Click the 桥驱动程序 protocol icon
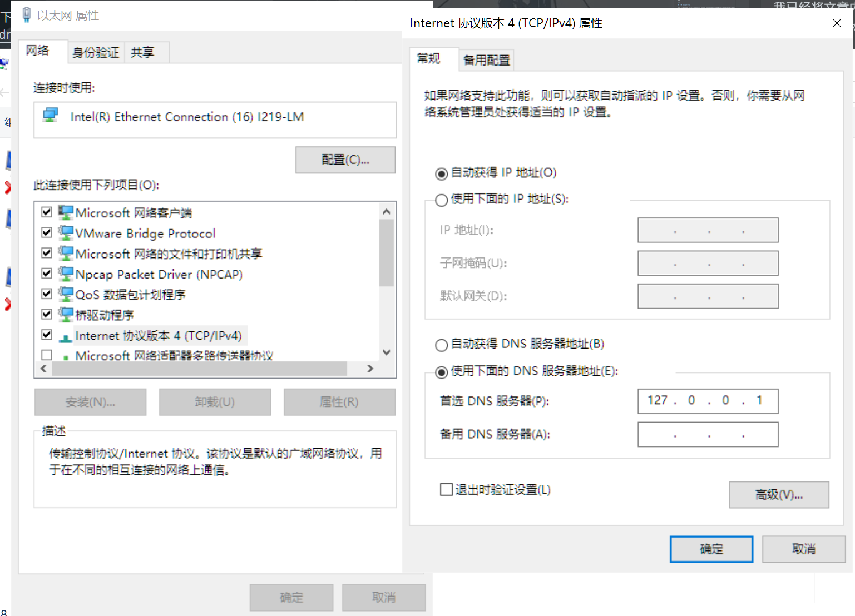 (65, 314)
